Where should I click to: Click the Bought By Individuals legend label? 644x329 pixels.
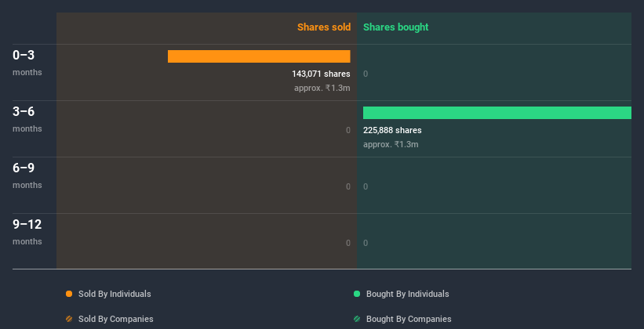[407, 294]
